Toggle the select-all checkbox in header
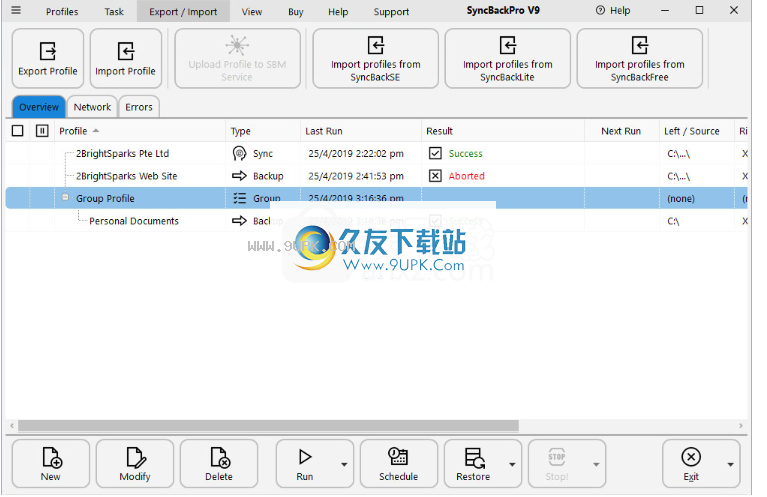The width and height of the screenshot is (767, 497). [x=18, y=131]
